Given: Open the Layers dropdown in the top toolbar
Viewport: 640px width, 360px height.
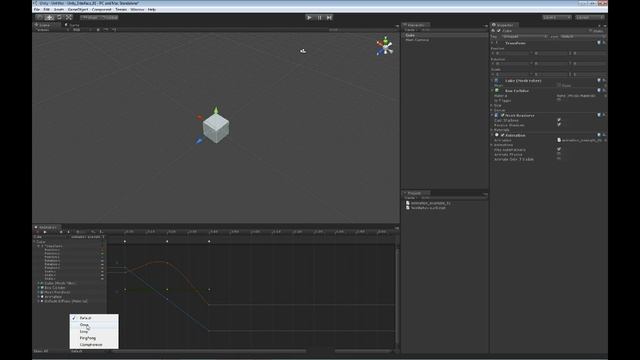Looking at the screenshot, I should tap(557, 18).
